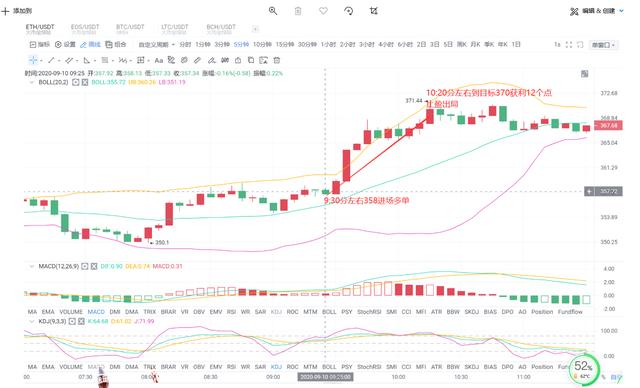Image resolution: width=640 pixels, height=388 pixels.
Task: Remove MACD(12,26,9) indicator with X icon
Action: 94,266
